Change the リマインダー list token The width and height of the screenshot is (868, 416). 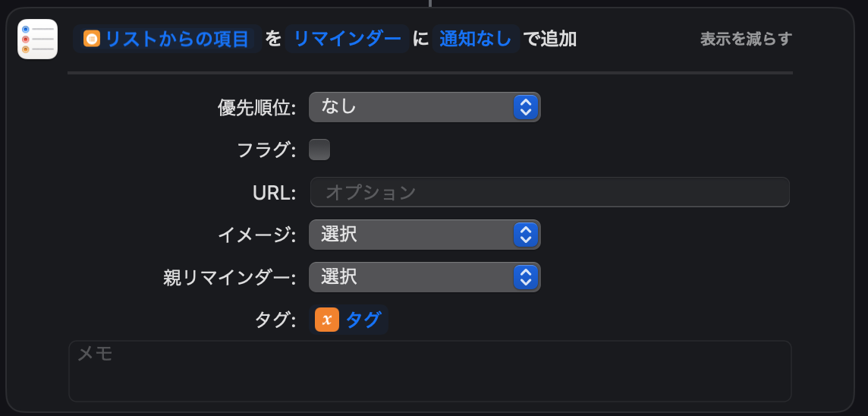(x=347, y=39)
